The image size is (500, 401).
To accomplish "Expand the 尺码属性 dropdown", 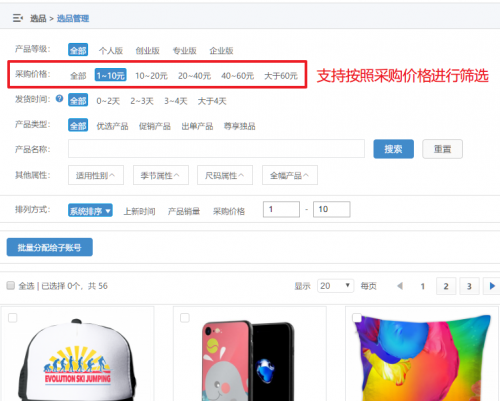I will tap(225, 175).
